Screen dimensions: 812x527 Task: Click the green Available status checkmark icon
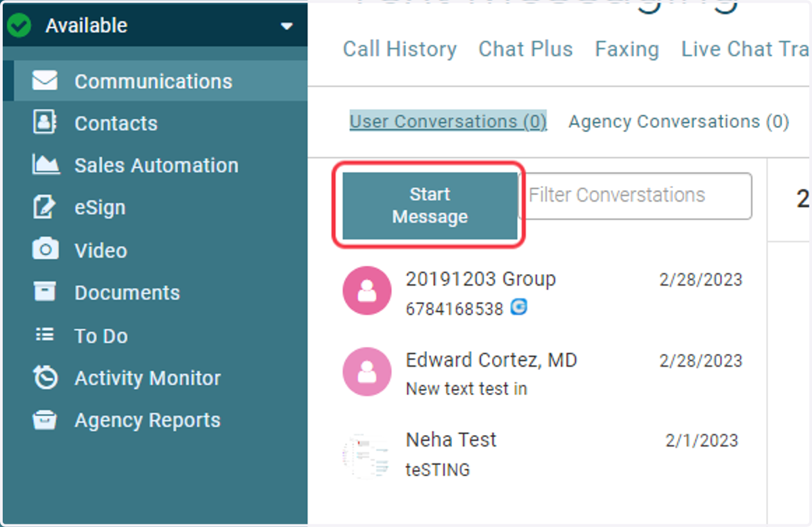point(20,26)
